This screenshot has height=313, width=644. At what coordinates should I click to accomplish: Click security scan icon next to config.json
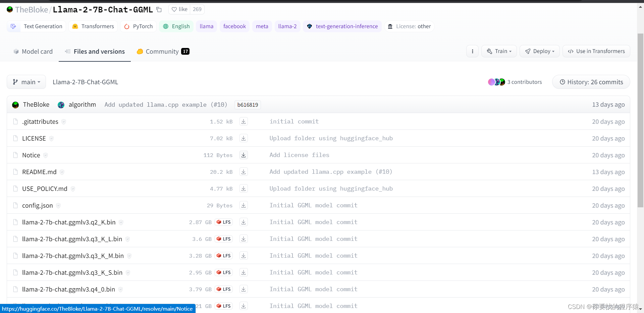point(58,206)
